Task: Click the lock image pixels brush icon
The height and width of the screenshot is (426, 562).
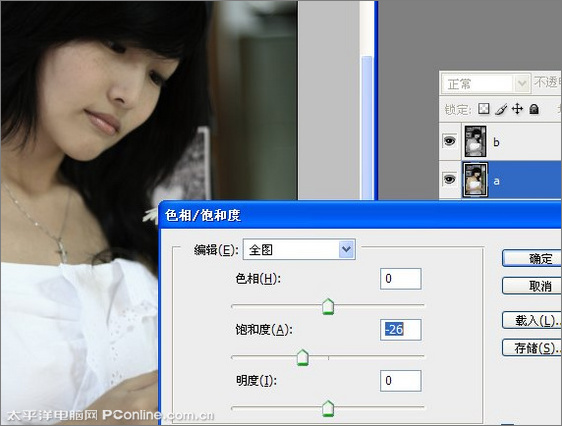Action: pos(501,109)
